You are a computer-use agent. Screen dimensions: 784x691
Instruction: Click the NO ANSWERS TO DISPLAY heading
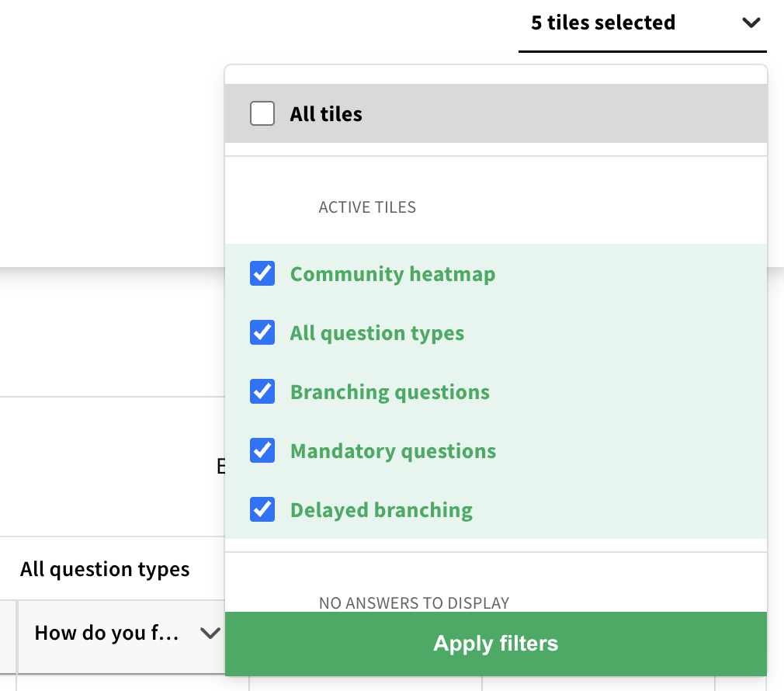(x=414, y=602)
